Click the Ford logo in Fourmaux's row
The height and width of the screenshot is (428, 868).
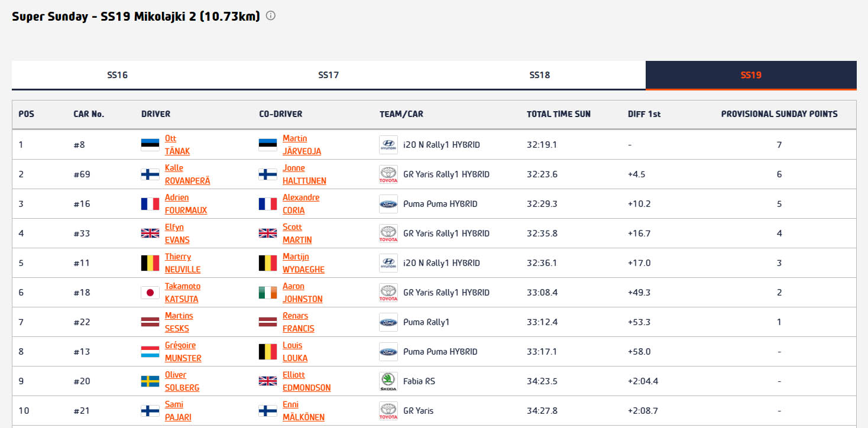pyautogui.click(x=388, y=204)
